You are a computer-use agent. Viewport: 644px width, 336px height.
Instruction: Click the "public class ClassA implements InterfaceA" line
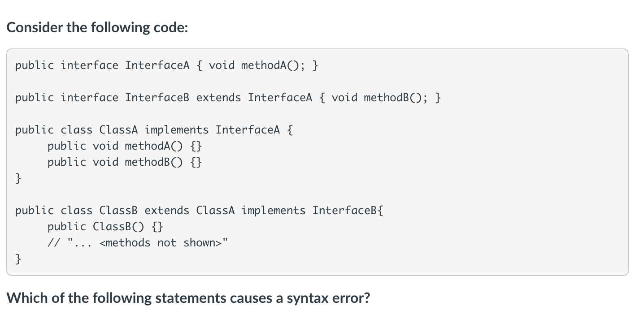(154, 130)
